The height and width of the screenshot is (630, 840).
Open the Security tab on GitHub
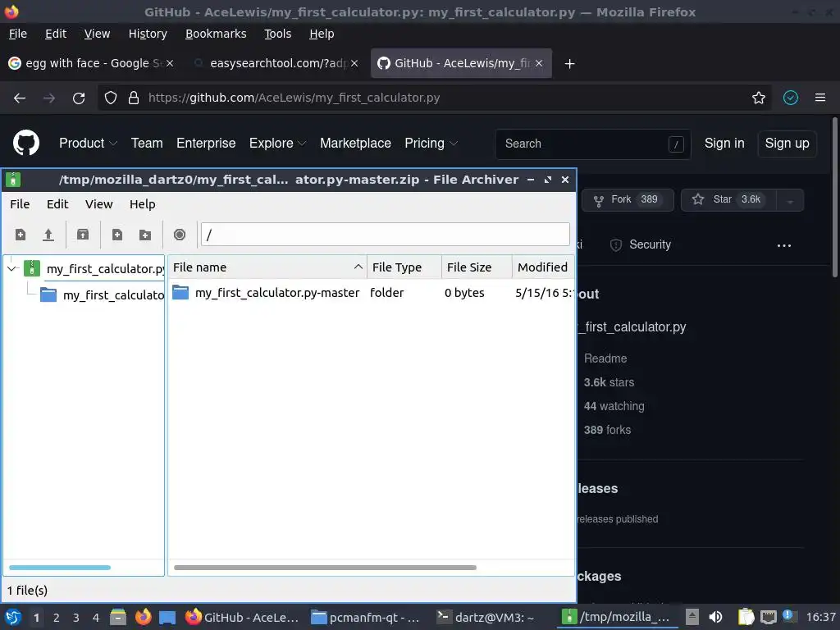[x=641, y=244]
